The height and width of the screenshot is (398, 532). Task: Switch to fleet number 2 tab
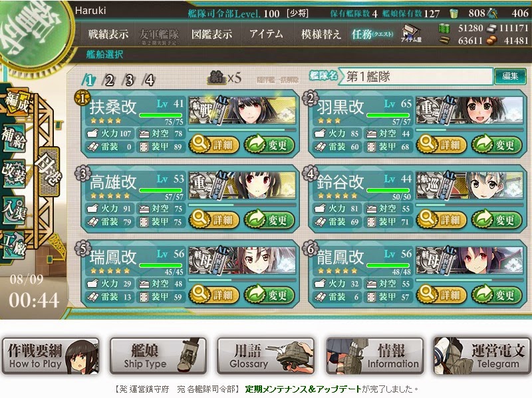(109, 80)
